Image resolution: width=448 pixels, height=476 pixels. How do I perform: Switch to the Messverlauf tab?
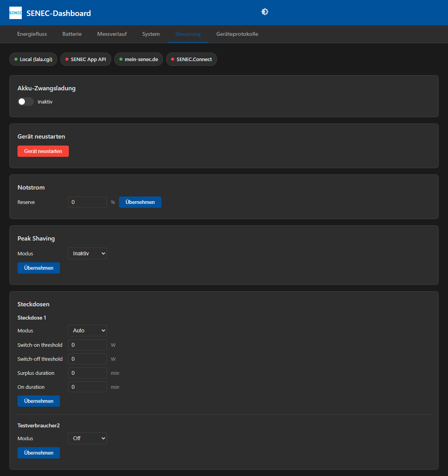(112, 34)
